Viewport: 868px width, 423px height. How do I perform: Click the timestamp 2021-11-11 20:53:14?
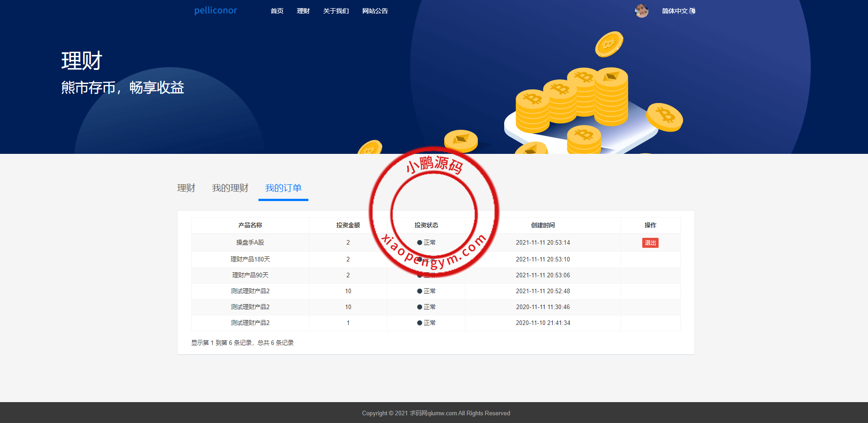543,242
